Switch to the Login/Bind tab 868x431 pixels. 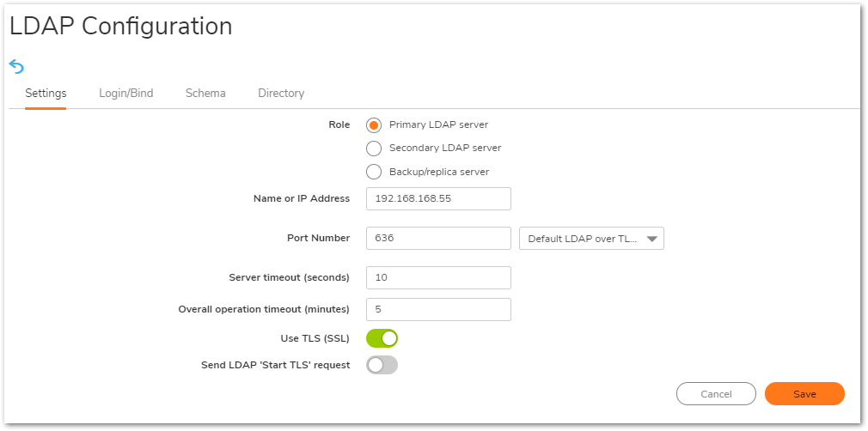click(x=125, y=93)
